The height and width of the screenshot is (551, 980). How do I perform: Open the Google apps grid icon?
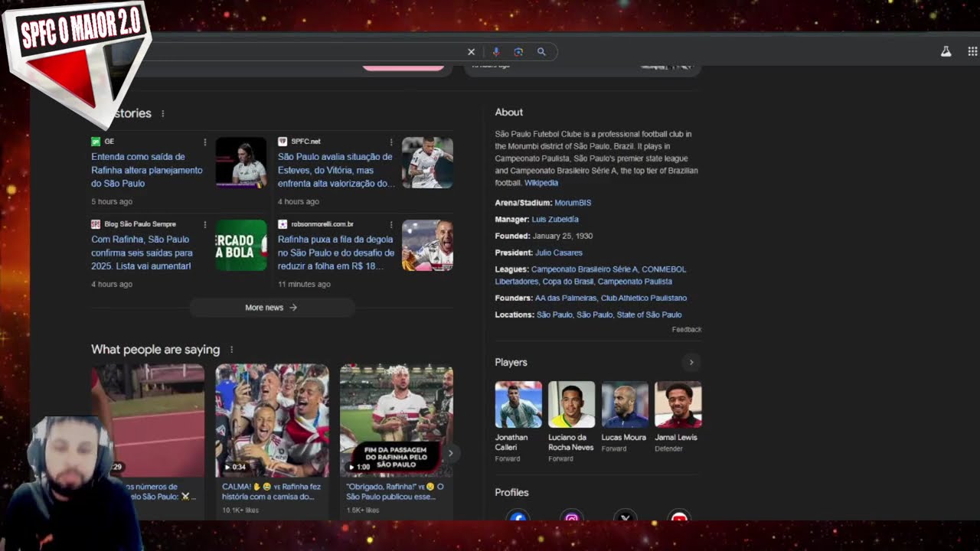pos(972,51)
